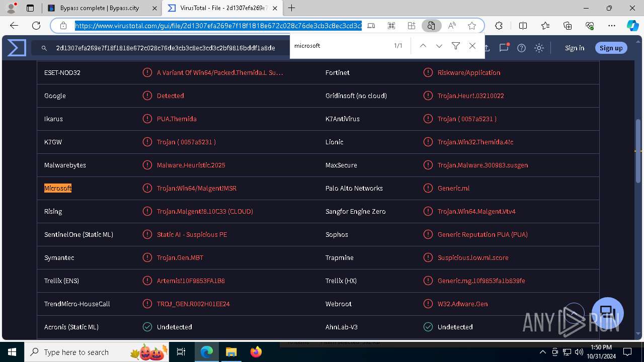
Task: Open Read aloud icon
Action: coord(452,26)
